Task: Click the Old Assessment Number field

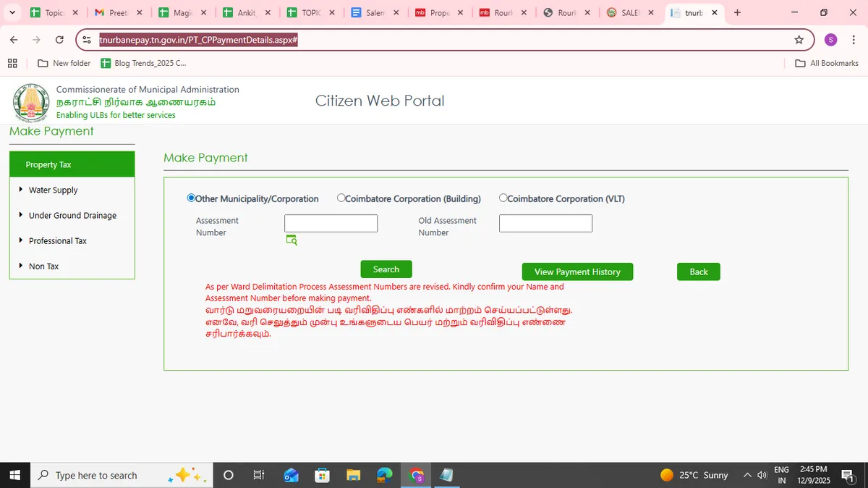Action: [x=545, y=223]
